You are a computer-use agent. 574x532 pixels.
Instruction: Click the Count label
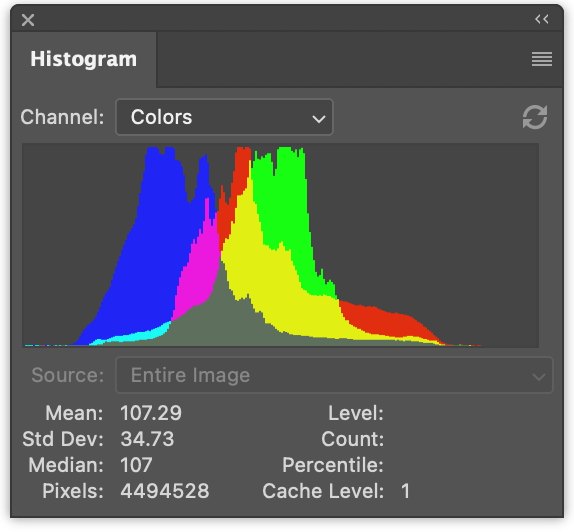click(x=353, y=439)
